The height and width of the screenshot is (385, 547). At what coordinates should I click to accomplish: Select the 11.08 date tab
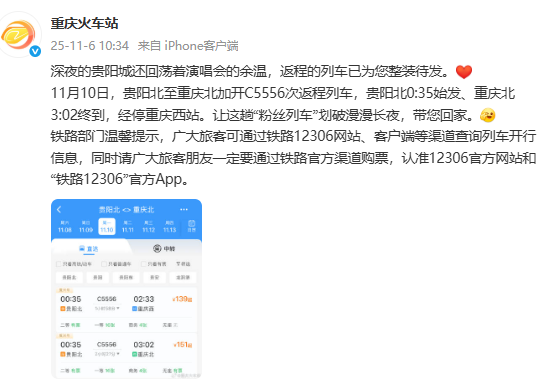[x=65, y=227]
